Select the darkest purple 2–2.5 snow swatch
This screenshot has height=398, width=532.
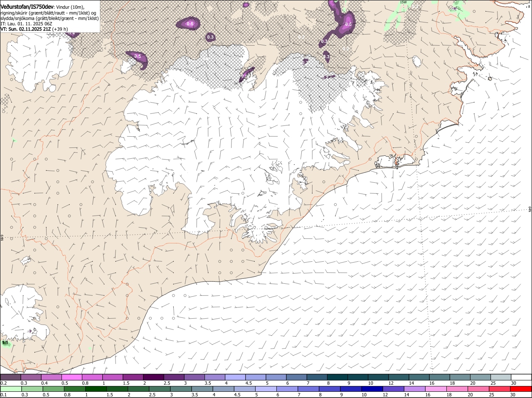tap(154, 377)
